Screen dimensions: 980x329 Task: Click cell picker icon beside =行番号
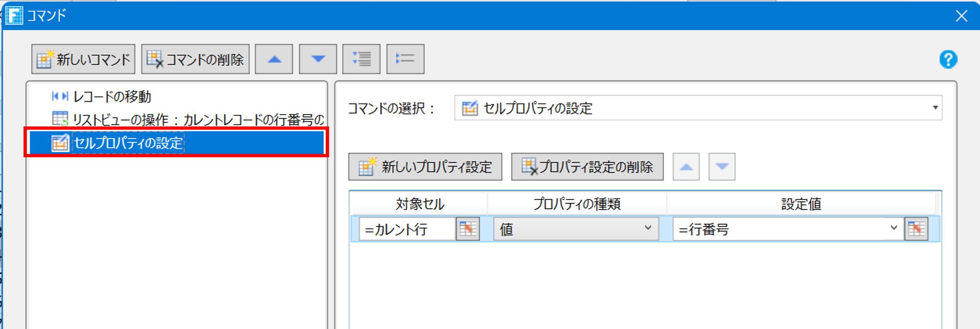[x=916, y=229]
